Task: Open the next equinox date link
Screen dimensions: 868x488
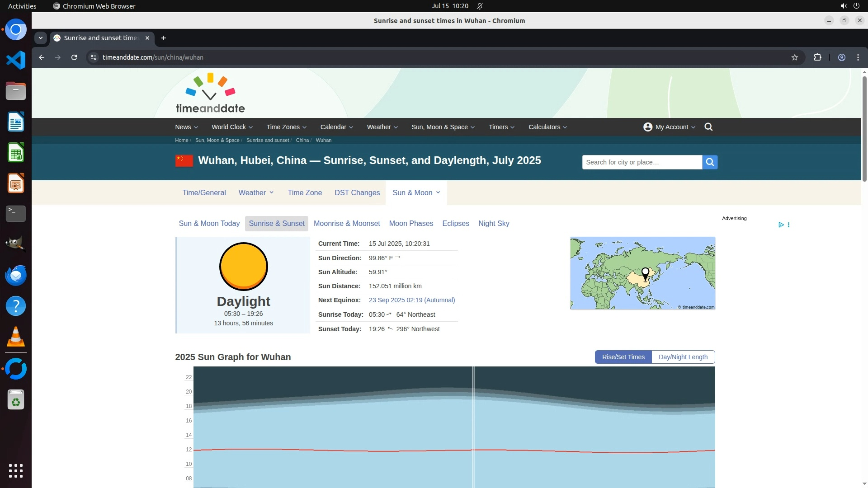Action: (x=411, y=300)
